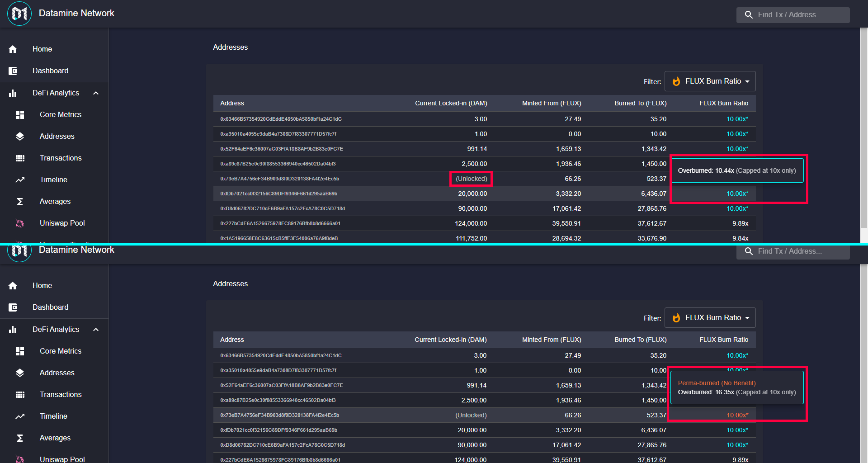
Task: Click the (Unlocked) cell in the lower table
Action: click(x=471, y=416)
